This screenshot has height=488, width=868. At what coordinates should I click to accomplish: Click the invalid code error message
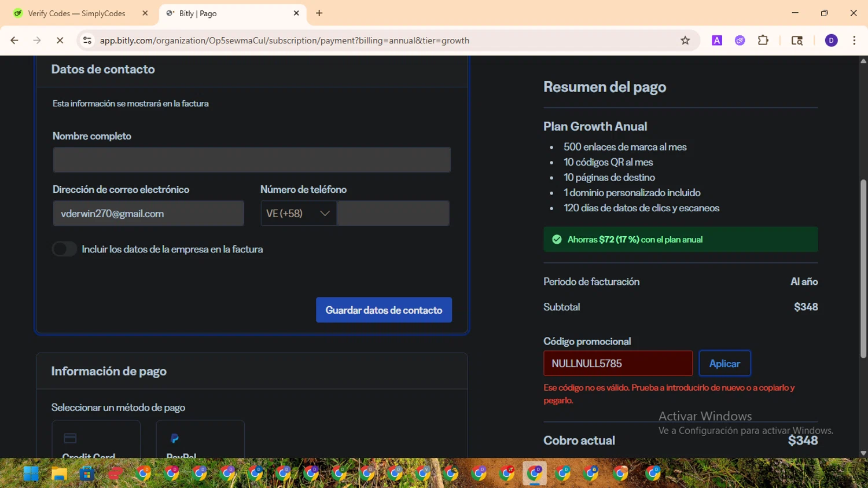point(669,394)
